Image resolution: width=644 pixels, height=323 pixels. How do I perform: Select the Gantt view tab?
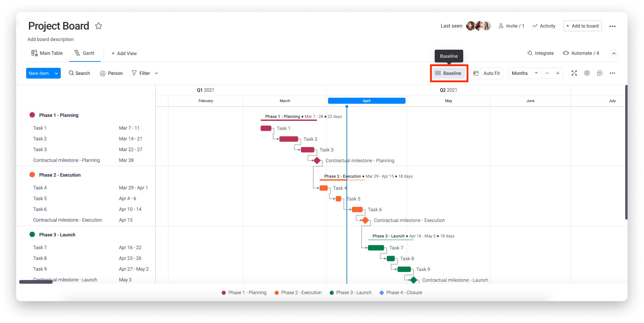pos(85,53)
